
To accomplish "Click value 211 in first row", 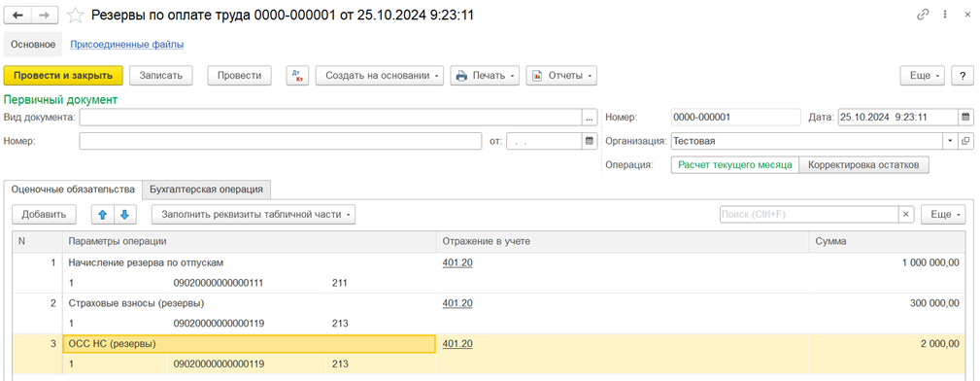I will pyautogui.click(x=340, y=283).
